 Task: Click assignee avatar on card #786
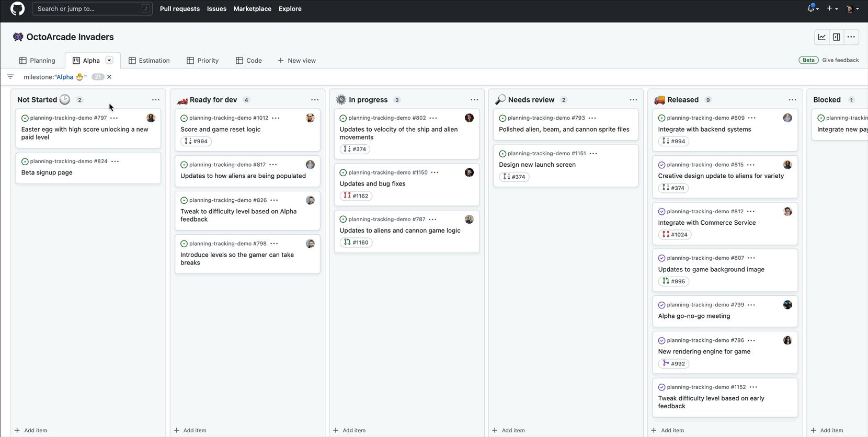coord(787,340)
